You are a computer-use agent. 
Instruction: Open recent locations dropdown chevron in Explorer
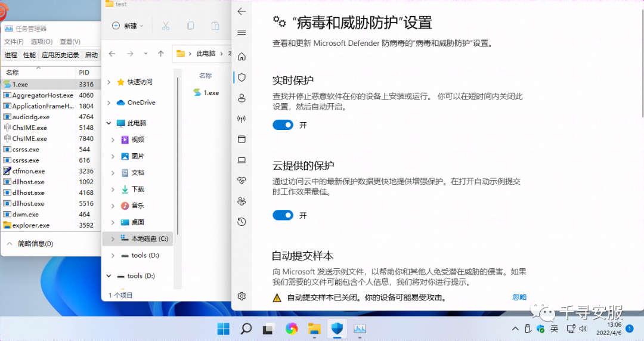point(146,54)
